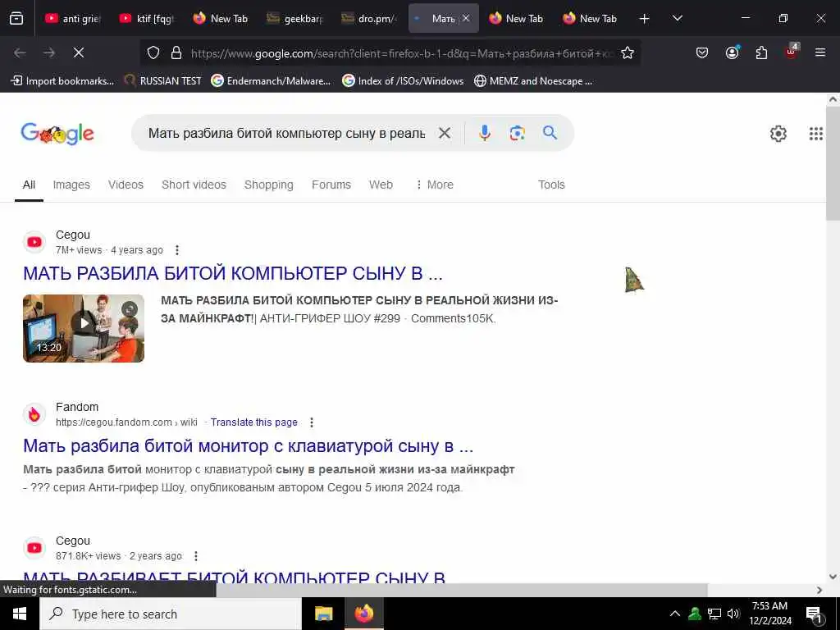Close the current Мать tab
Image resolution: width=840 pixels, height=630 pixels.
pos(466,18)
